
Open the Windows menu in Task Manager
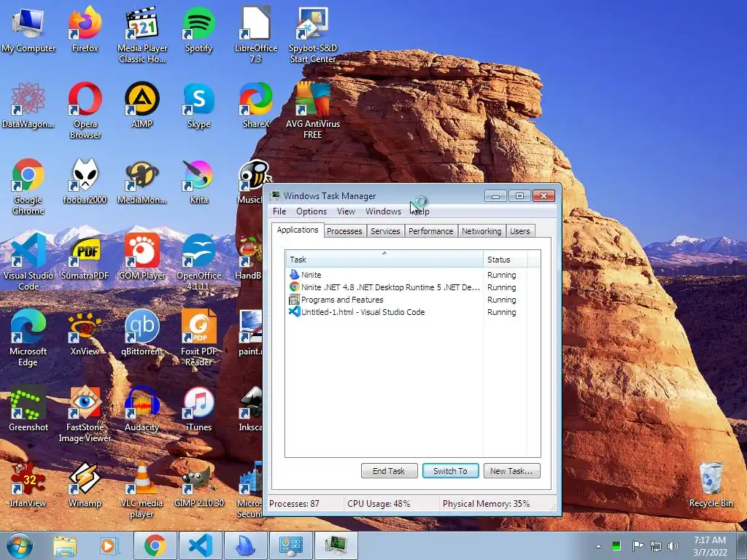pos(383,211)
